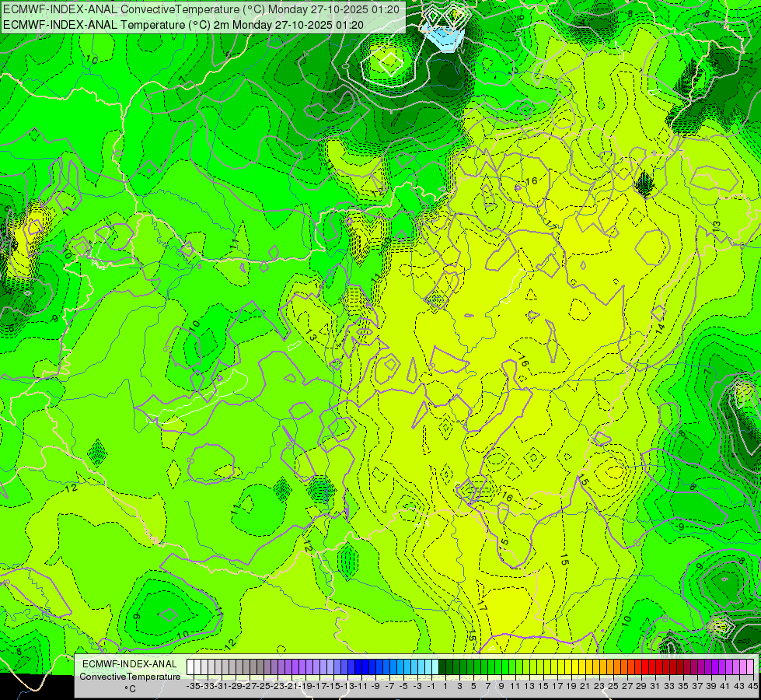Click legend scale number 13

point(529,686)
